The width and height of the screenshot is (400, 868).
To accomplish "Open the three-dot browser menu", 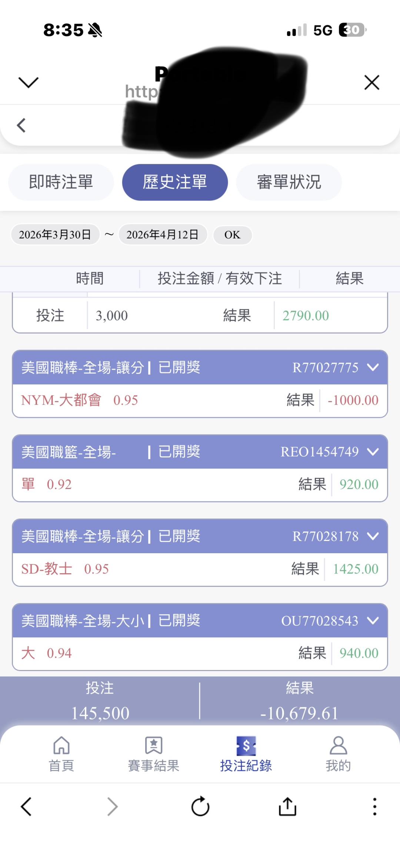I will tap(374, 806).
